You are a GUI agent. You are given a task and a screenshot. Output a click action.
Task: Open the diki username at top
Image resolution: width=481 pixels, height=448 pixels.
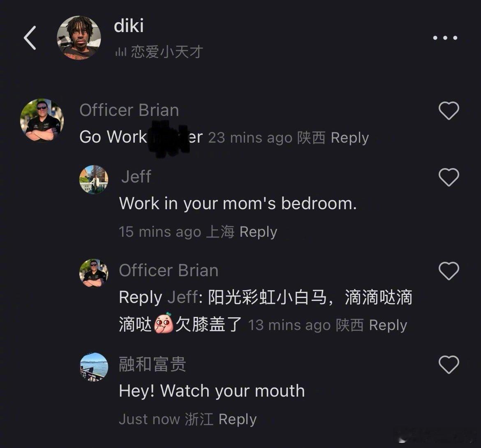click(129, 25)
